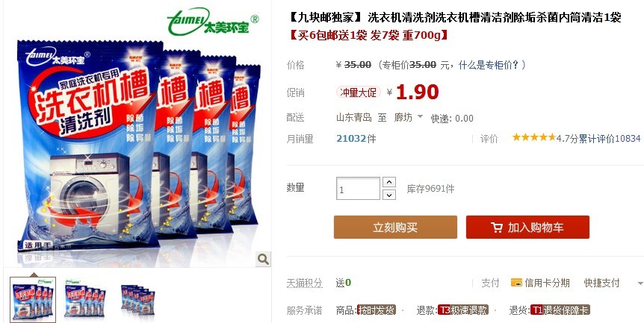Expand the 快捷支付 payment options arrow
Screen dimensions: 644x323
coord(640,283)
